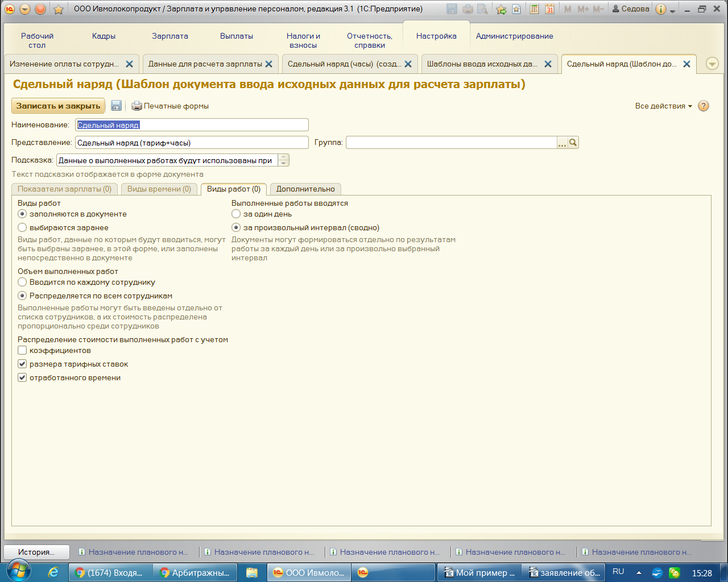Open Windows Explorer folder in taskbar
Viewport: 728px width, 582px height.
pos(251,572)
